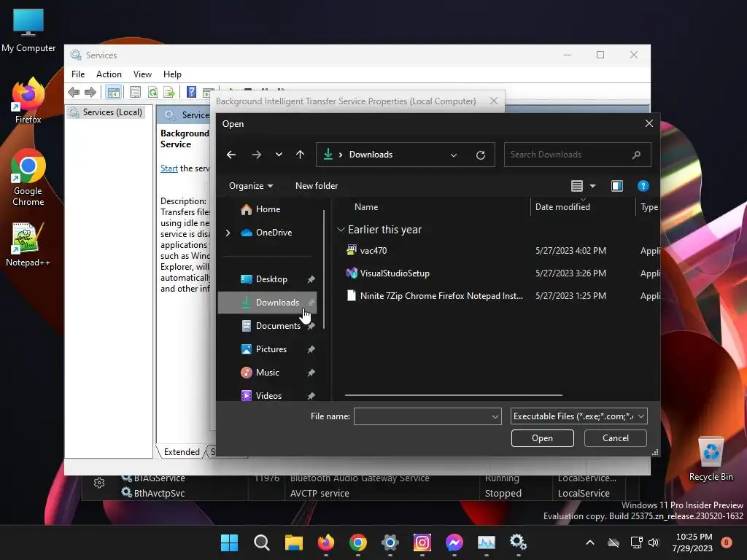Image resolution: width=747 pixels, height=560 pixels.
Task: Open Messenger from the taskbar
Action: (454, 542)
